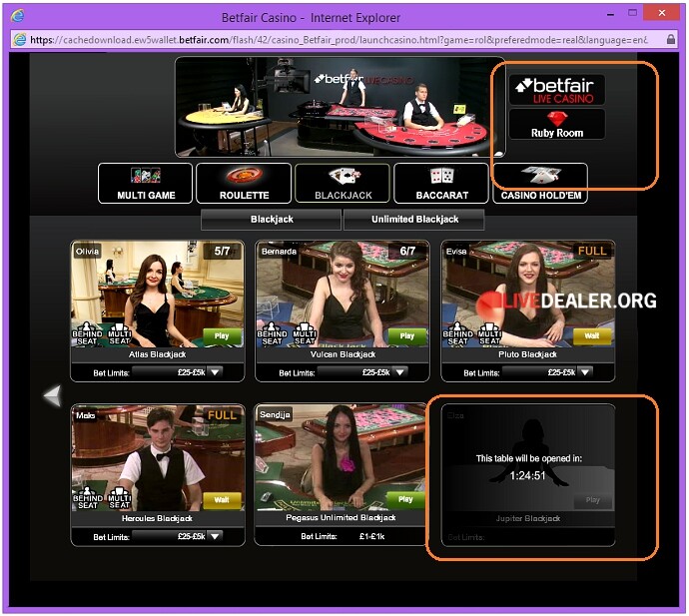
Task: Click the live casino studio banner image
Action: (341, 107)
